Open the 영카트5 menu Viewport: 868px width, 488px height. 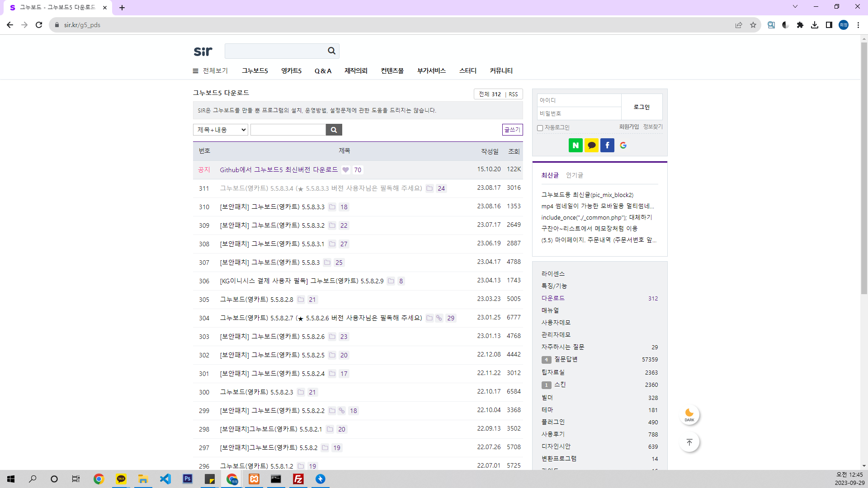292,71
